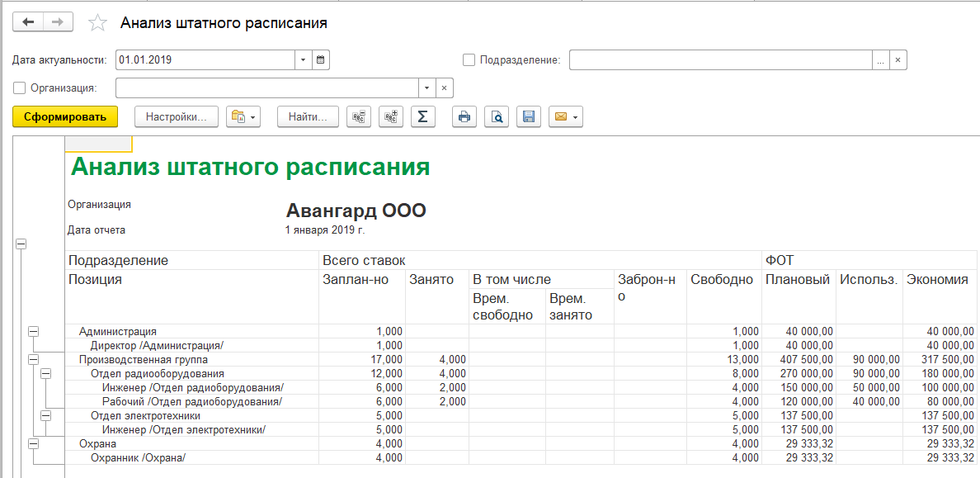Collapse the Отдел радиооборудования subgroup
The height and width of the screenshot is (478, 980).
click(x=46, y=374)
